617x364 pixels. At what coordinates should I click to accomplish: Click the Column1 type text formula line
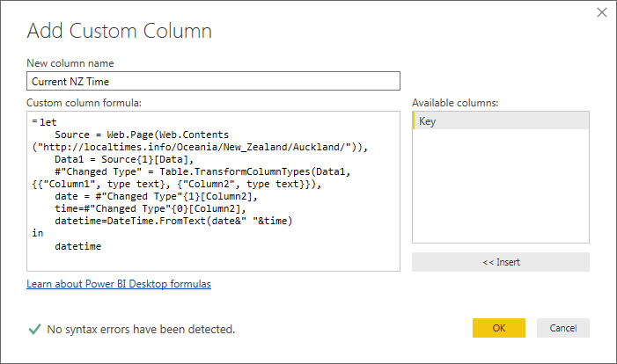[x=176, y=185]
